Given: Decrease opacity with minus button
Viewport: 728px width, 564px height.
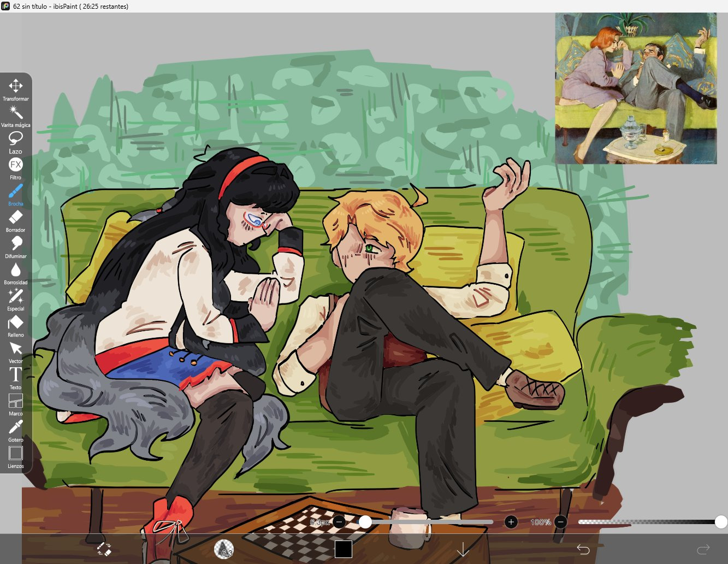Looking at the screenshot, I should click(560, 522).
